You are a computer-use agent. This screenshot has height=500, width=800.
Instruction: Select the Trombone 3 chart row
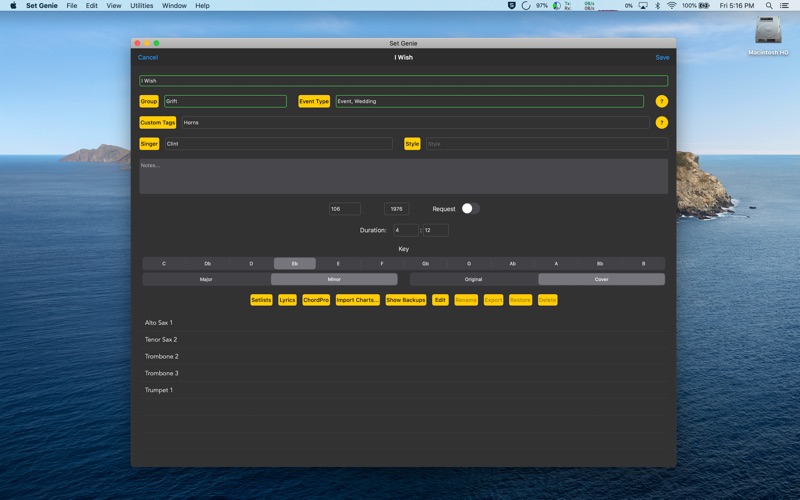pyautogui.click(x=404, y=373)
